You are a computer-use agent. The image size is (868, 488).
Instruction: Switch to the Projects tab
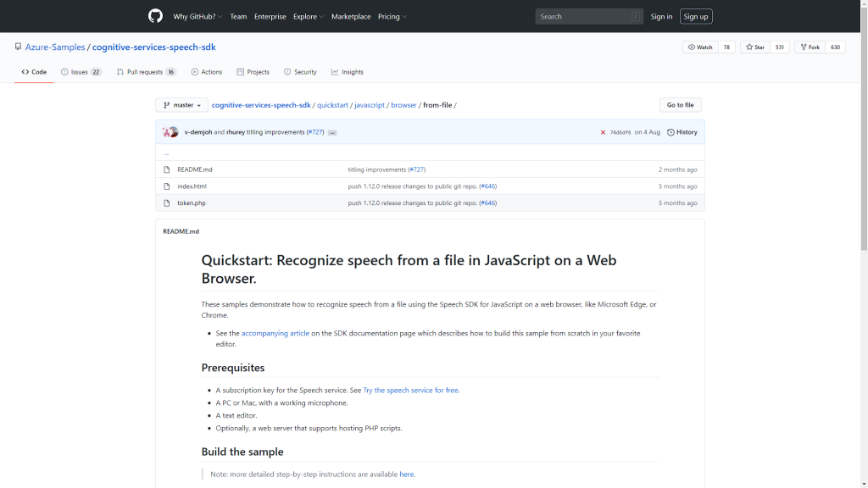253,72
